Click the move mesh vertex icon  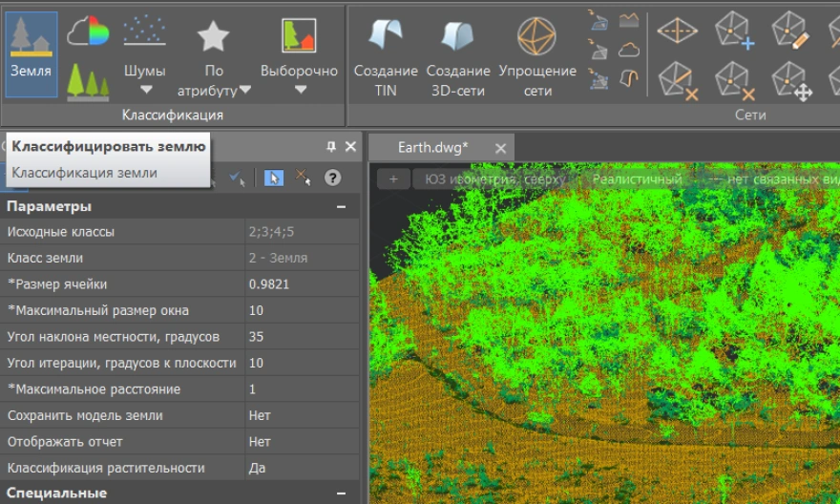pos(790,81)
